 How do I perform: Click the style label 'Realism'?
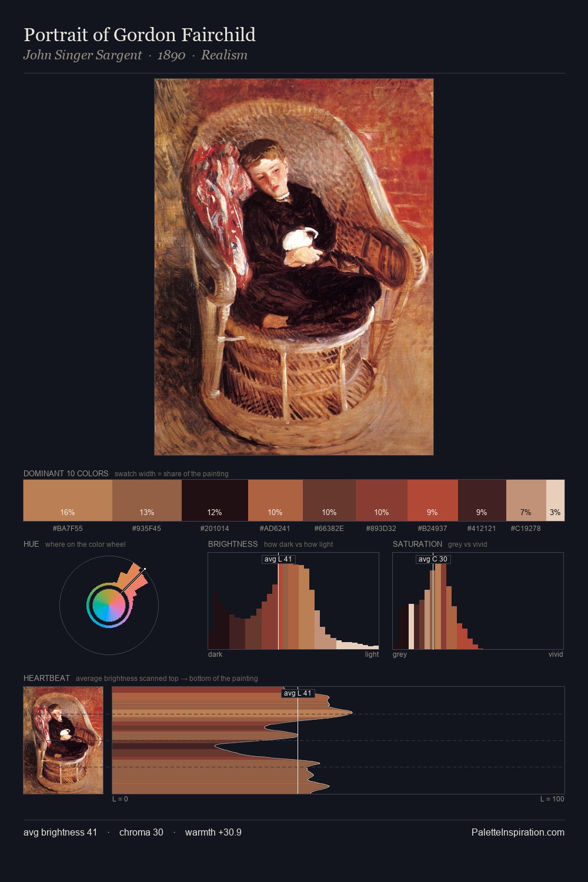pos(224,55)
